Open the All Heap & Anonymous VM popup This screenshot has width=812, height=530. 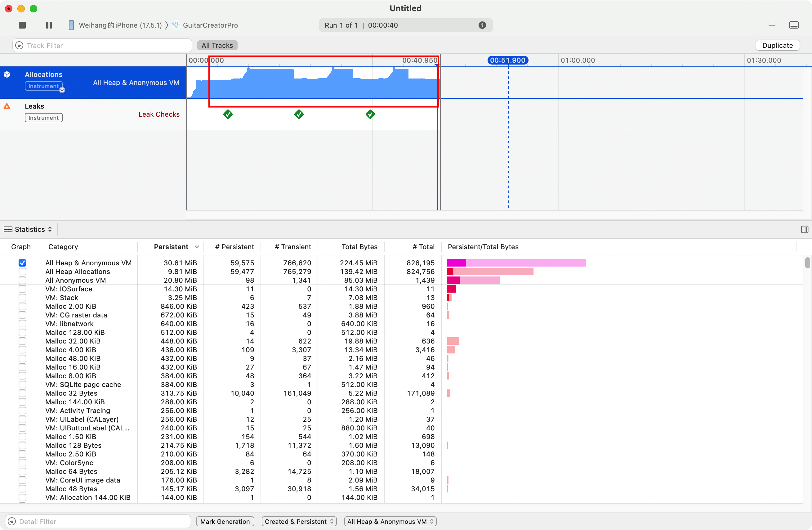click(390, 522)
